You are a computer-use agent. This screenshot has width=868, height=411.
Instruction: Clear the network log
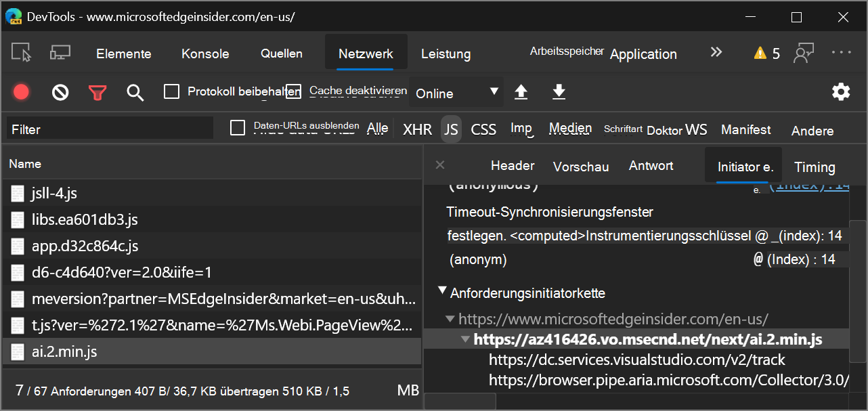(60, 92)
